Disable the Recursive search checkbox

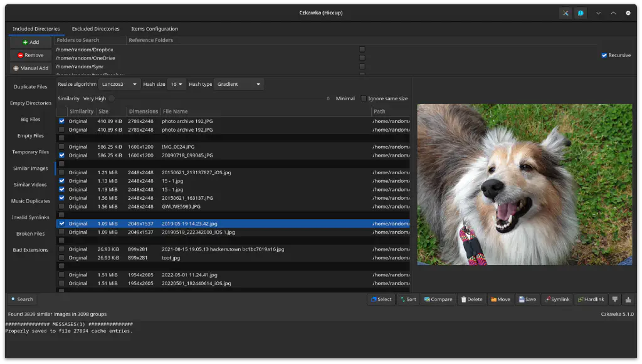(x=603, y=55)
